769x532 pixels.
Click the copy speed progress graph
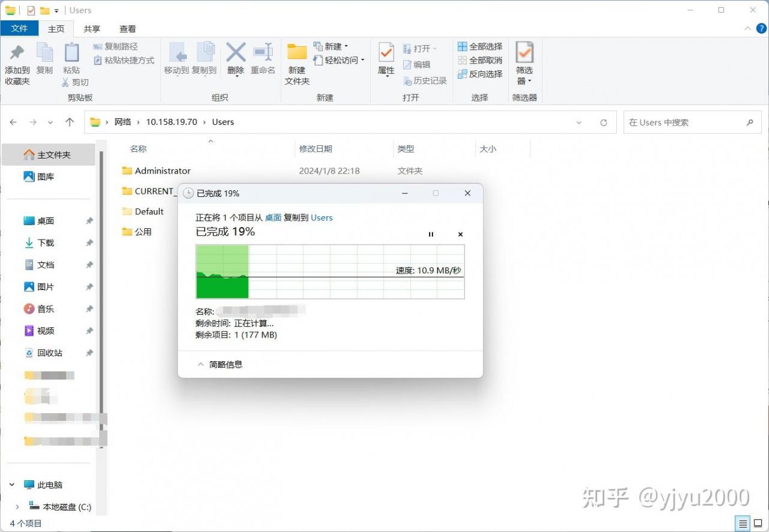pos(330,271)
